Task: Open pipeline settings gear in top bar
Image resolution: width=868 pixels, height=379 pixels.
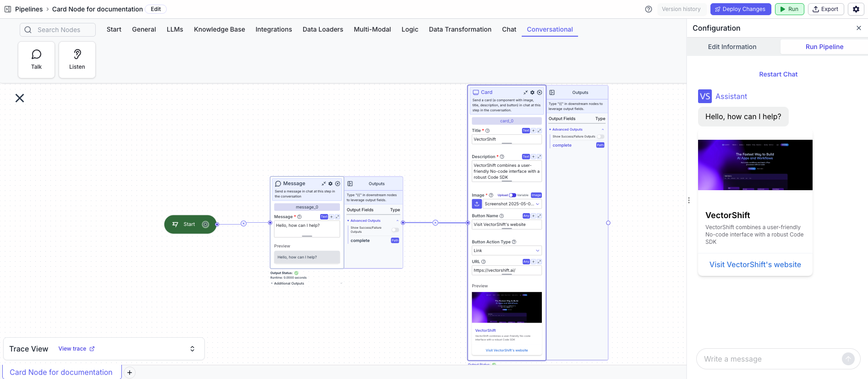Action: pos(856,9)
